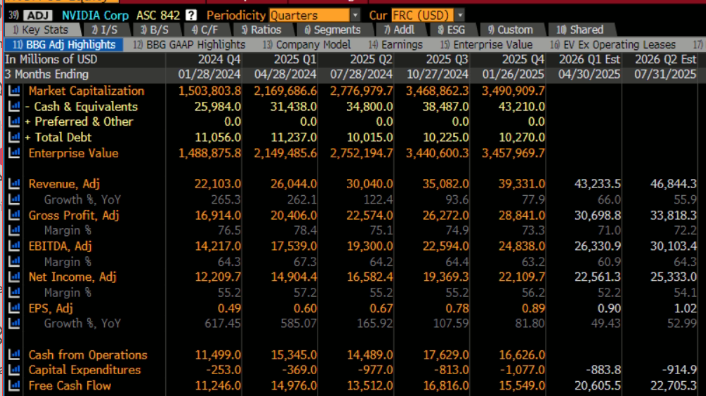Viewport: 706px width, 396px height.
Task: Click the 2025 Q4 column header
Action: click(x=523, y=59)
